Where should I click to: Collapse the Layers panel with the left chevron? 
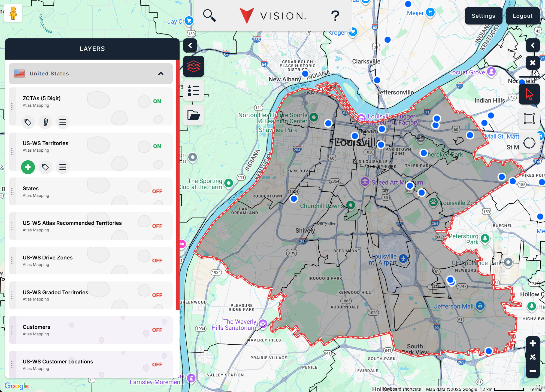coord(190,46)
